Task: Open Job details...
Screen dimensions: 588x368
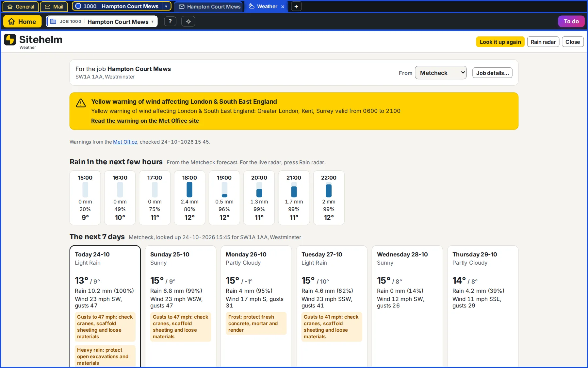Action: tap(492, 73)
